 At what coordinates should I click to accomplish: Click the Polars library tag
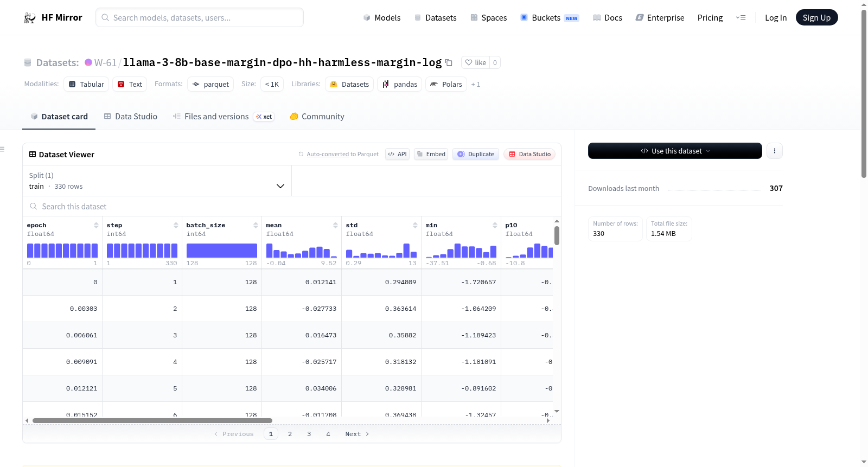coord(446,84)
